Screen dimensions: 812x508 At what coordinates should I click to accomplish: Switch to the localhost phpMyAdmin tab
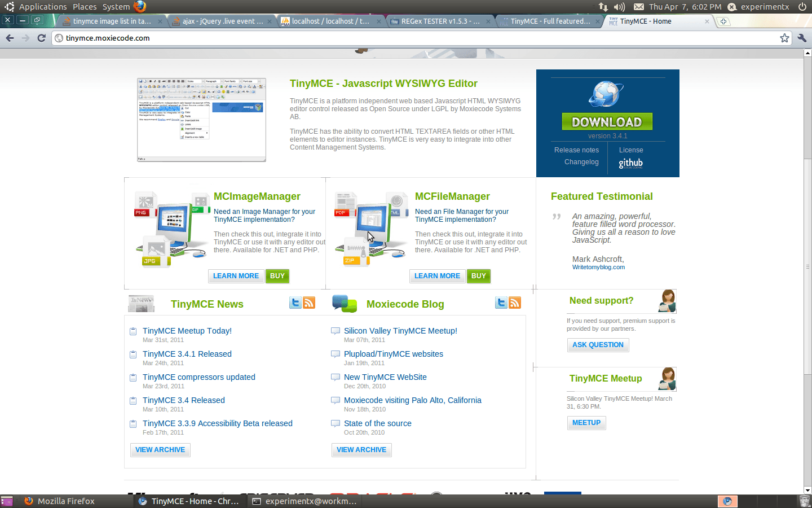pyautogui.click(x=330, y=21)
